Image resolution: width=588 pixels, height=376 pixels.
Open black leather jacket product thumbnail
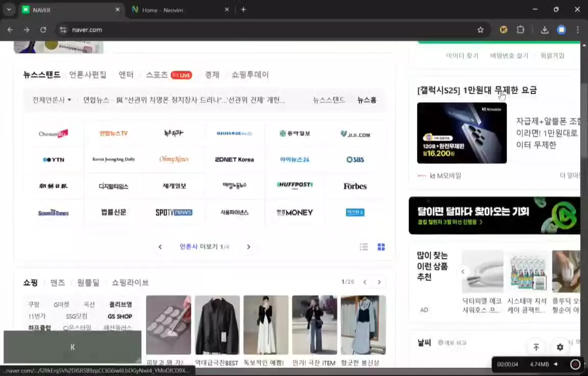(x=217, y=325)
